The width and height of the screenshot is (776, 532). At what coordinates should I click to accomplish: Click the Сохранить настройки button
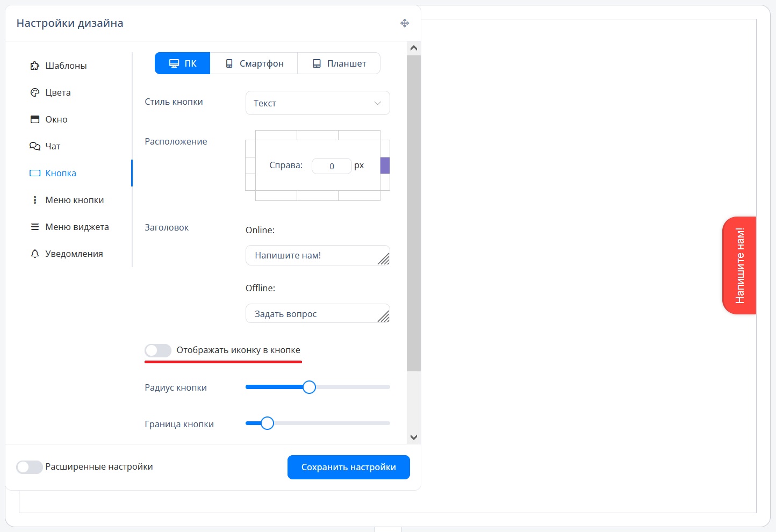[x=348, y=467]
